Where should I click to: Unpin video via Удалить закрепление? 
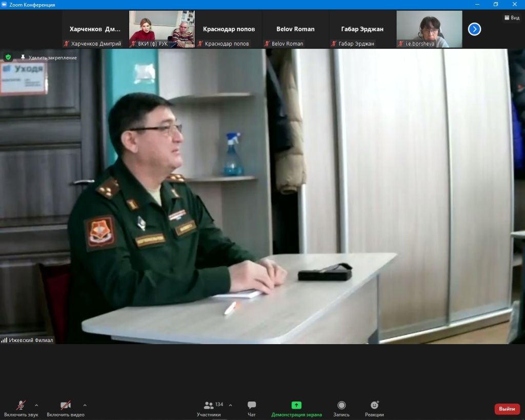[x=49, y=57]
